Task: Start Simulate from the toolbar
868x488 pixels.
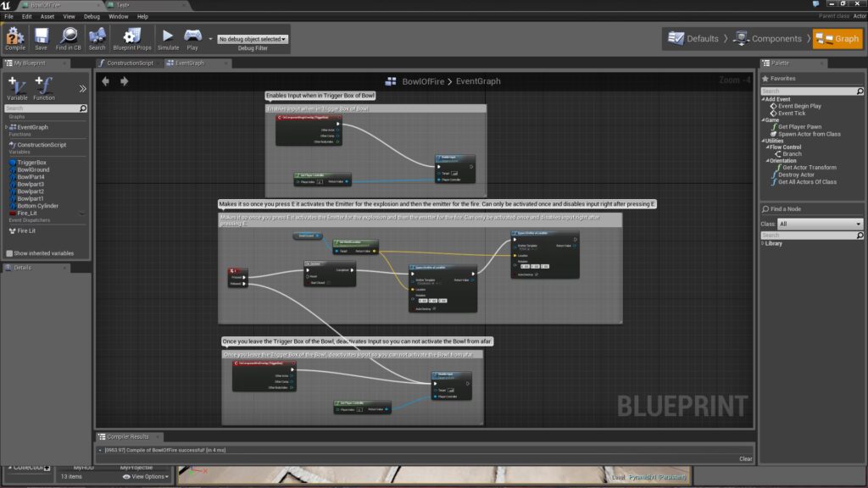Action: [168, 38]
